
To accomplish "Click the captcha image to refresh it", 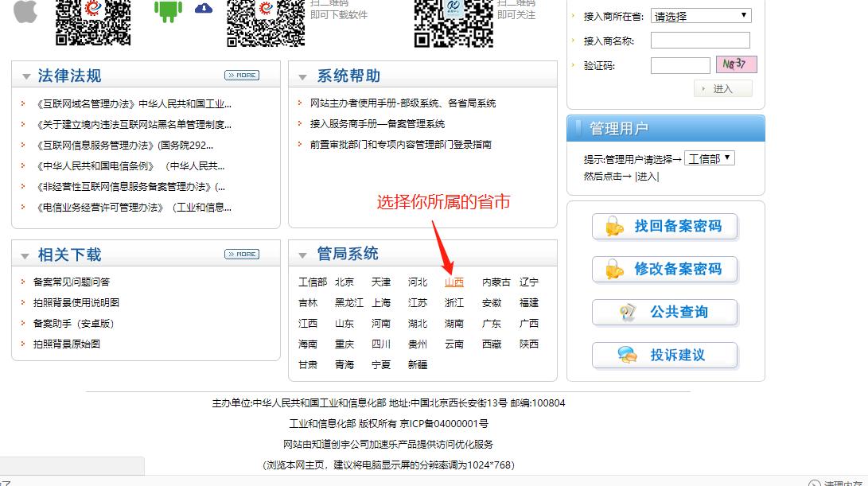I will (734, 64).
